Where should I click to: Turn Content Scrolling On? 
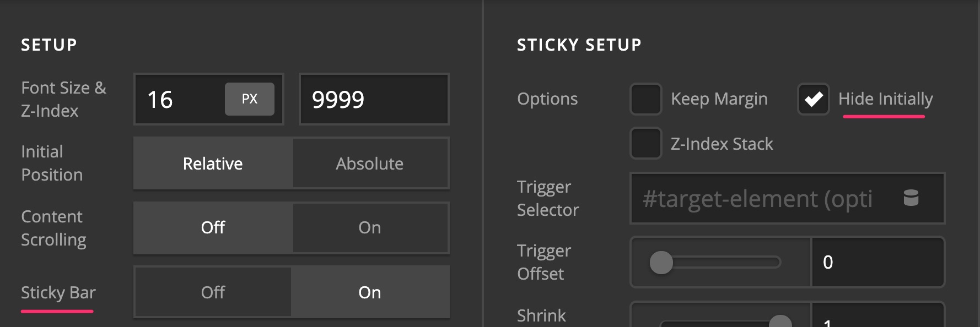pyautogui.click(x=370, y=227)
